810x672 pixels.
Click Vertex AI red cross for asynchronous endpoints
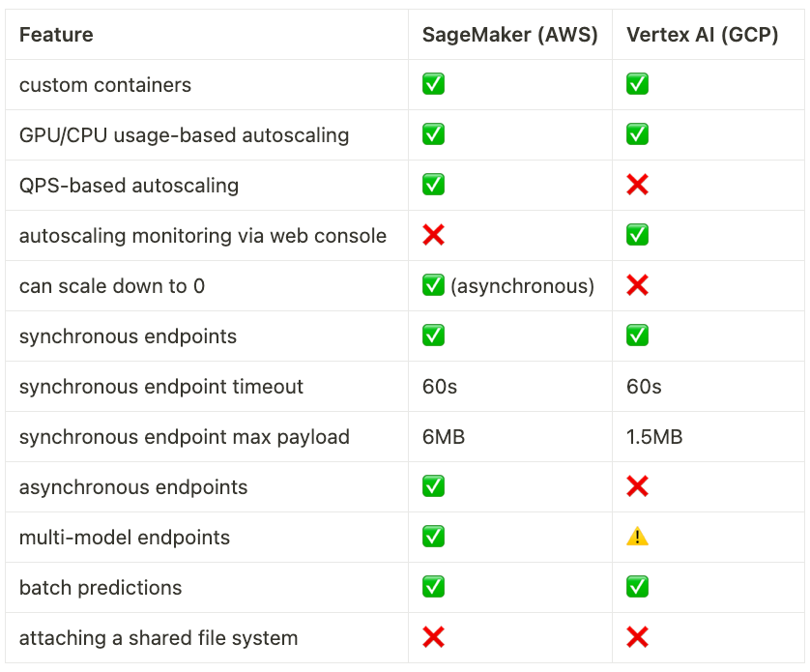tap(637, 486)
